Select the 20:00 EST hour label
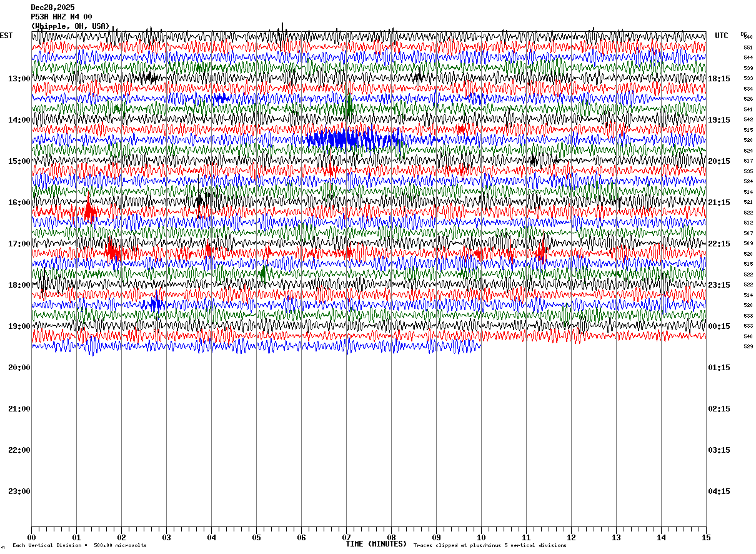Screen dimensions: 756x554 (19, 368)
